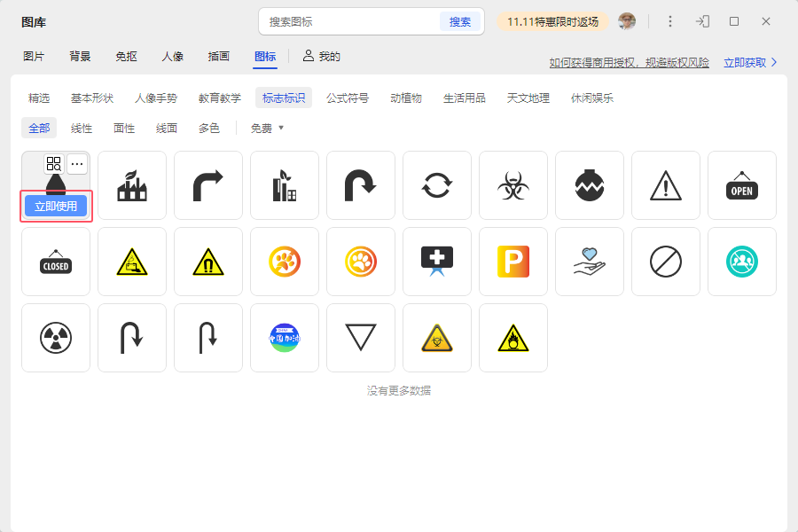Pick the 中国加油 round badge icon

(285, 338)
